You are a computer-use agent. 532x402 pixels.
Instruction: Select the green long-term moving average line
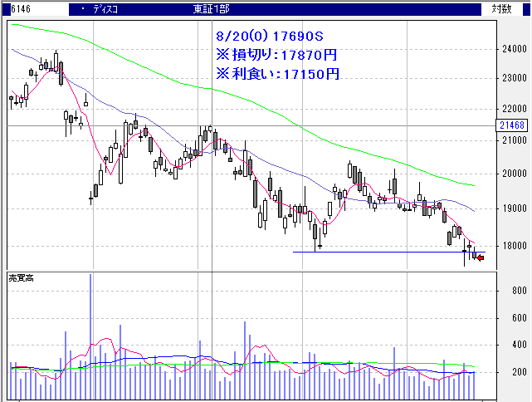(249, 93)
